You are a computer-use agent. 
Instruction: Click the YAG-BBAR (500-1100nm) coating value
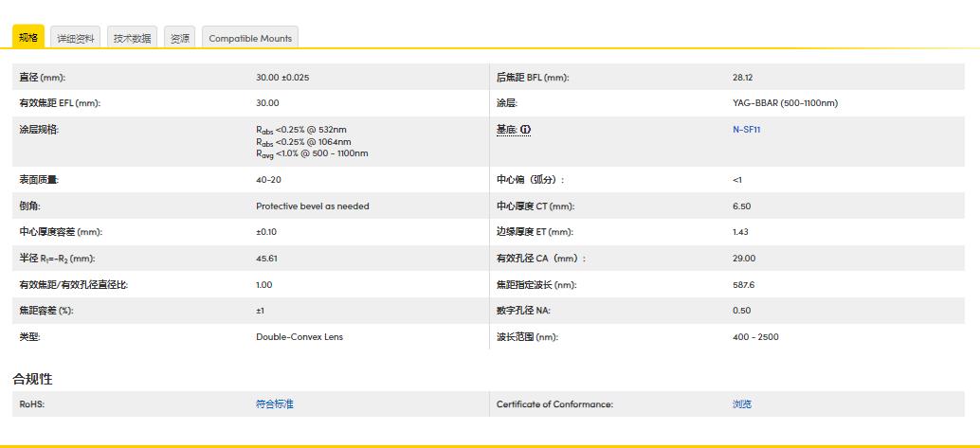[785, 103]
